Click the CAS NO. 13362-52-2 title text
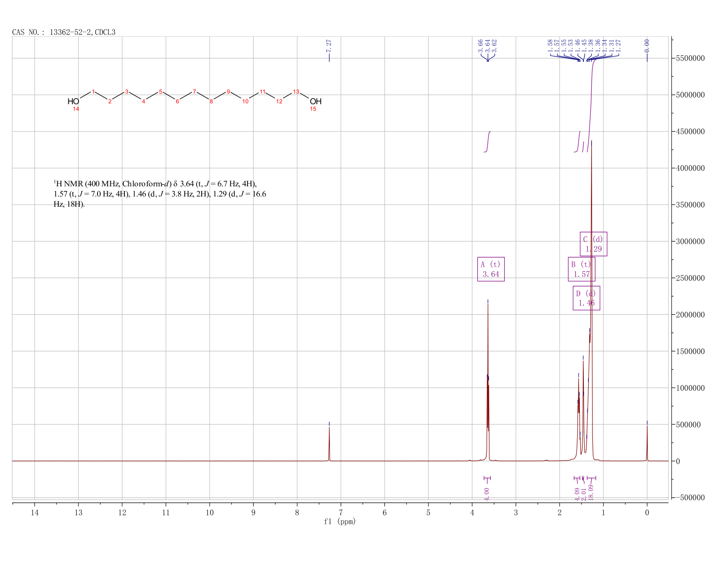Viewport: 728px width, 563px height. pos(64,32)
